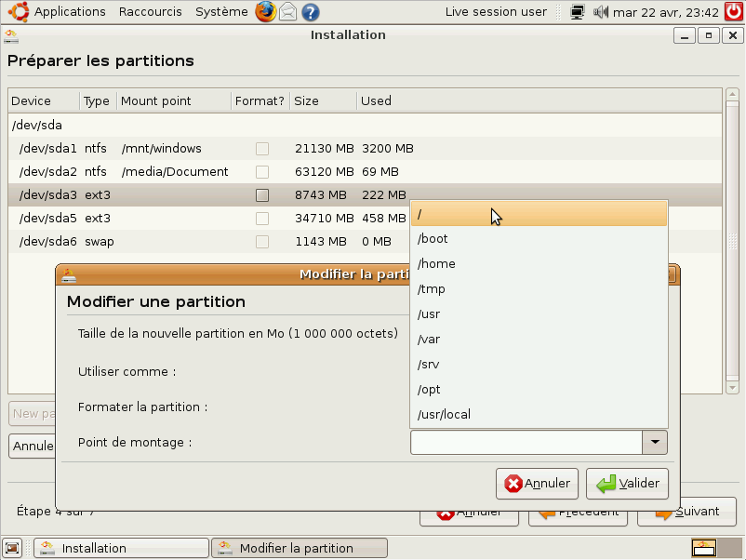Select /opt in the dropdown list
This screenshot has height=560, width=746.
(x=540, y=389)
